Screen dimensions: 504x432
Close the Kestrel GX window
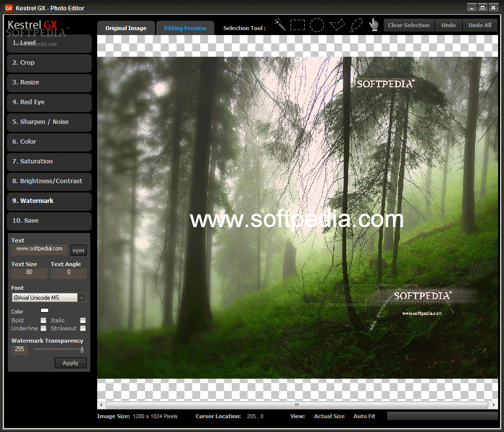(493, 8)
